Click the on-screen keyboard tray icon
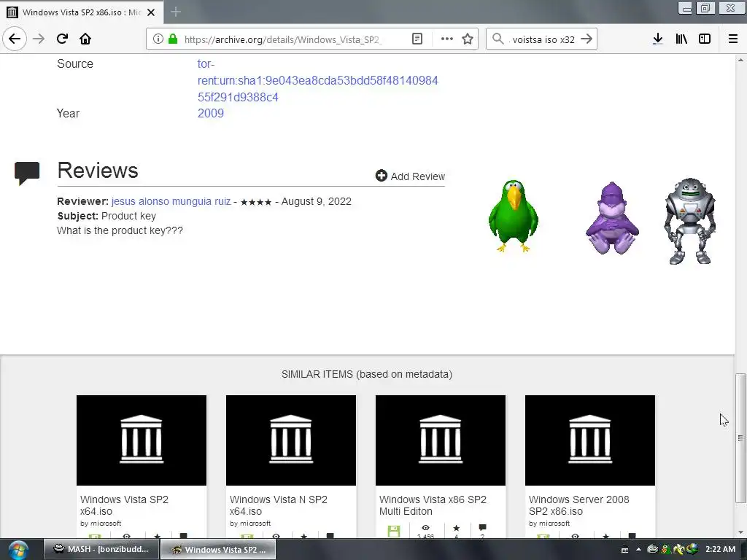747x560 pixels. coord(624,550)
